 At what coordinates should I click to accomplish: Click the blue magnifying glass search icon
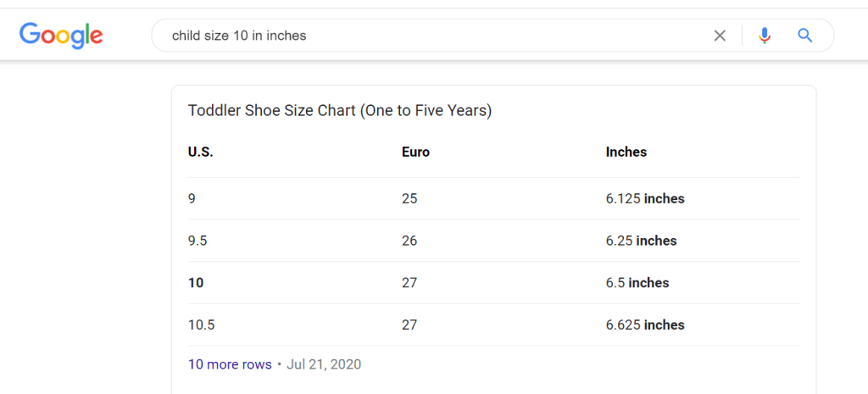click(x=805, y=36)
